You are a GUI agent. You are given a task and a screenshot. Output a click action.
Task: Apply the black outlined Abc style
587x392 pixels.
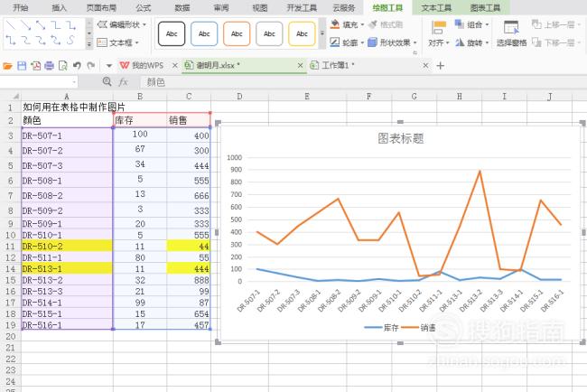pyautogui.click(x=172, y=33)
